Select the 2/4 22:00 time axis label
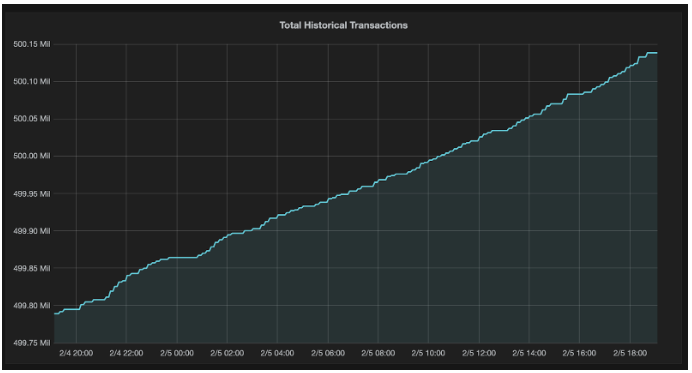 (126, 353)
